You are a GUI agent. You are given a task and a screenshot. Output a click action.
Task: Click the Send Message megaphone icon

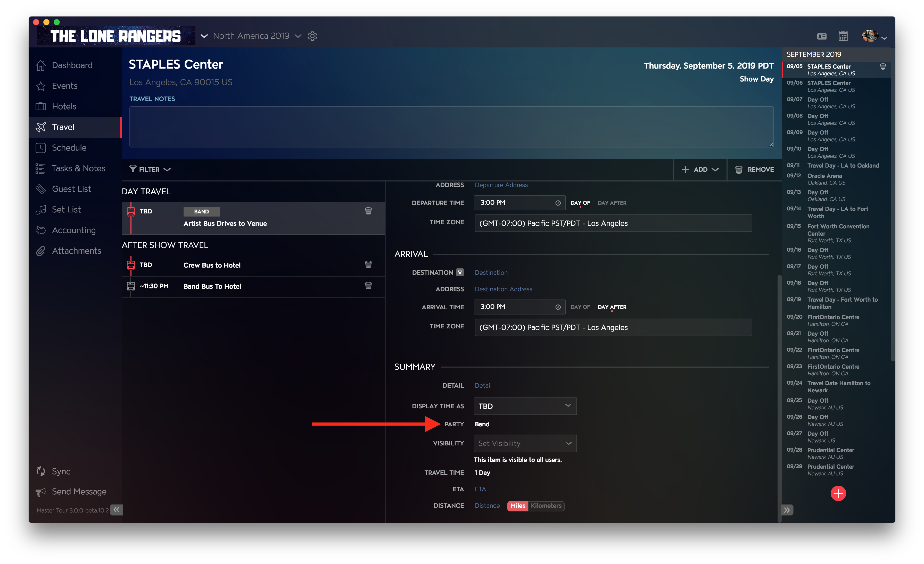coord(40,492)
